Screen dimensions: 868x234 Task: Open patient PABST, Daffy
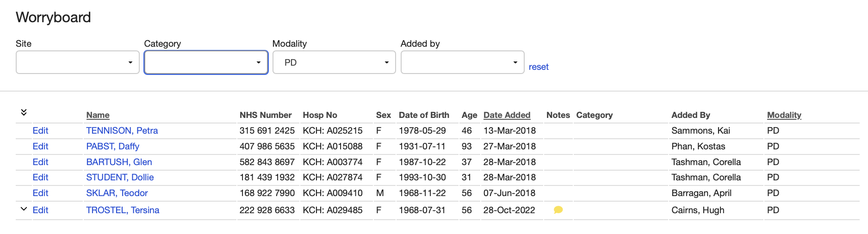pos(112,147)
